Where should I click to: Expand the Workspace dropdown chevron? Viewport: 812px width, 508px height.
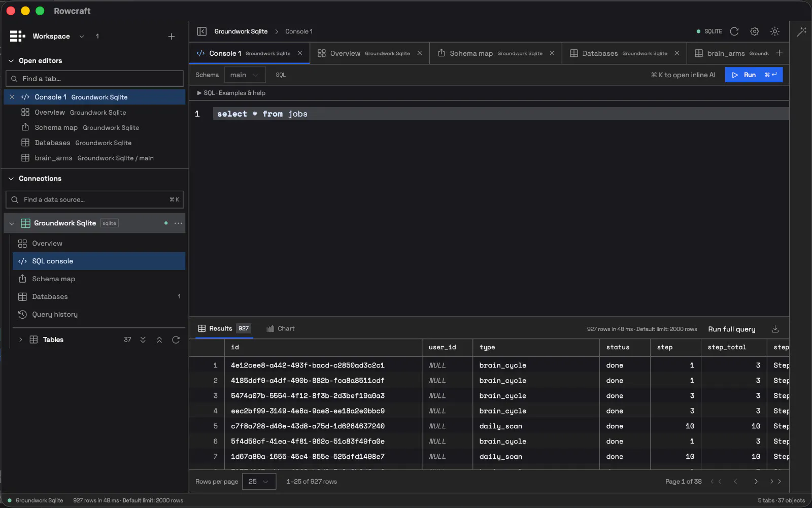tap(82, 37)
